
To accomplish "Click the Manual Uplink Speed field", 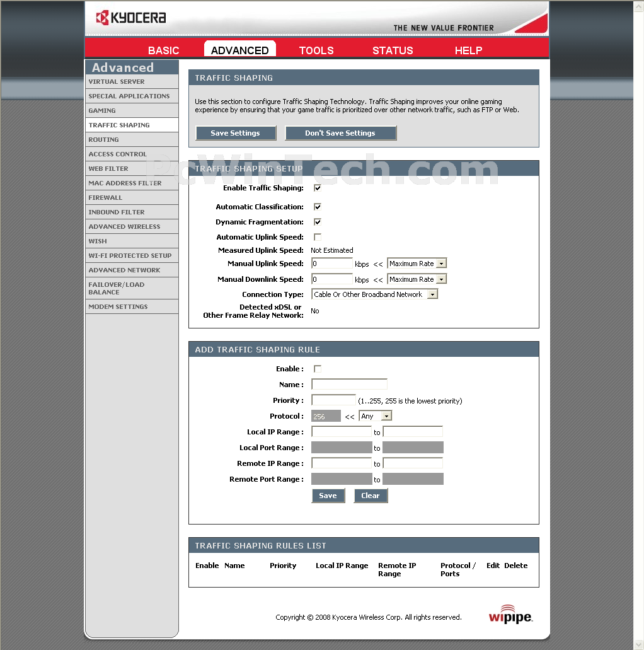I will click(332, 264).
